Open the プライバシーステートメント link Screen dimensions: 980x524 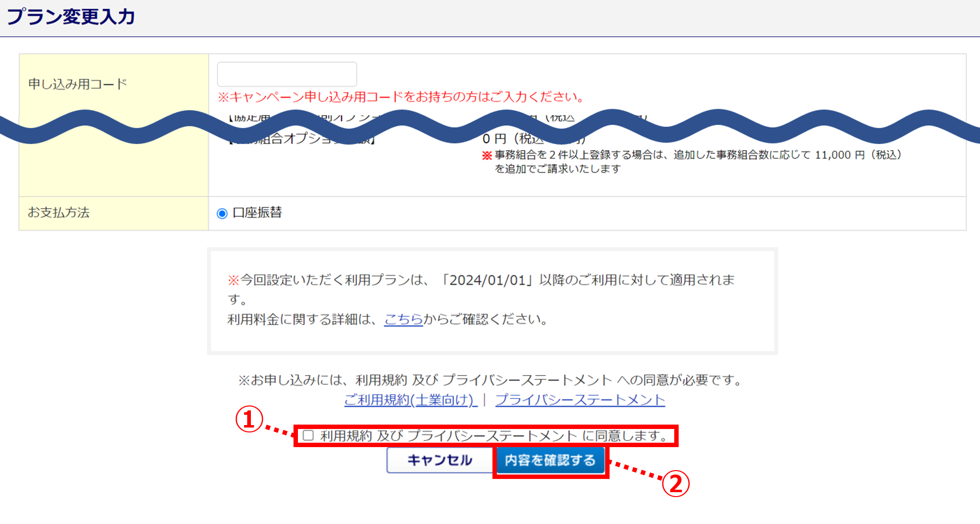coord(580,400)
